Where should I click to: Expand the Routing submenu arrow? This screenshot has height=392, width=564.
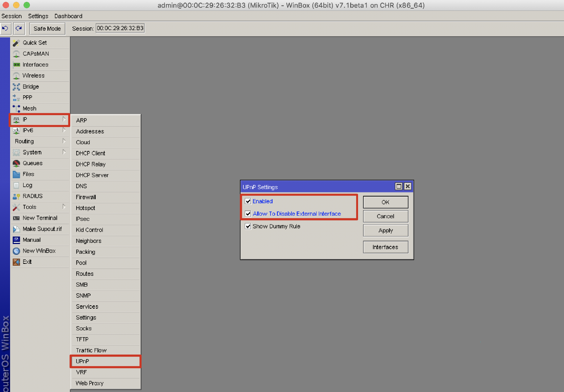(64, 141)
